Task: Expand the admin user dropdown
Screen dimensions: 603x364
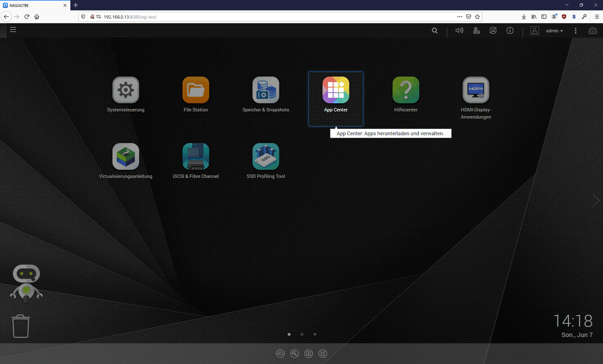Action: 554,31
